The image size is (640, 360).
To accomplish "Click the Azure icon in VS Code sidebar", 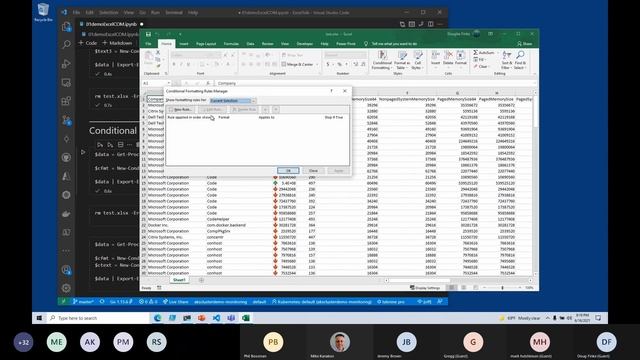I will click(x=66, y=176).
